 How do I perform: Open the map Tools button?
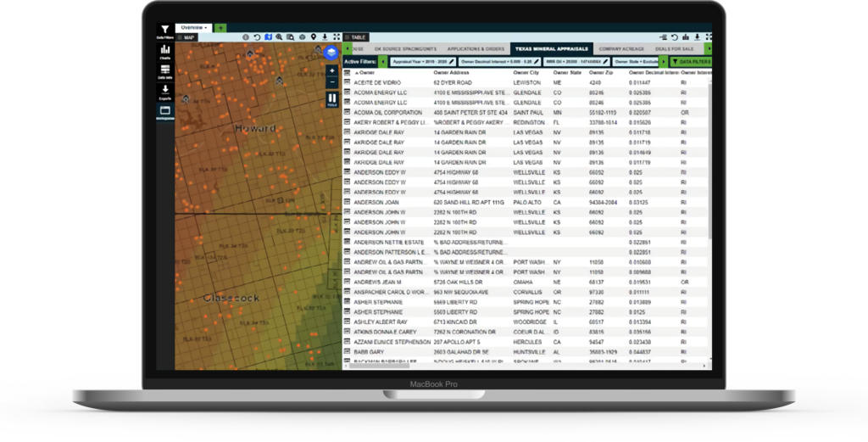(331, 100)
